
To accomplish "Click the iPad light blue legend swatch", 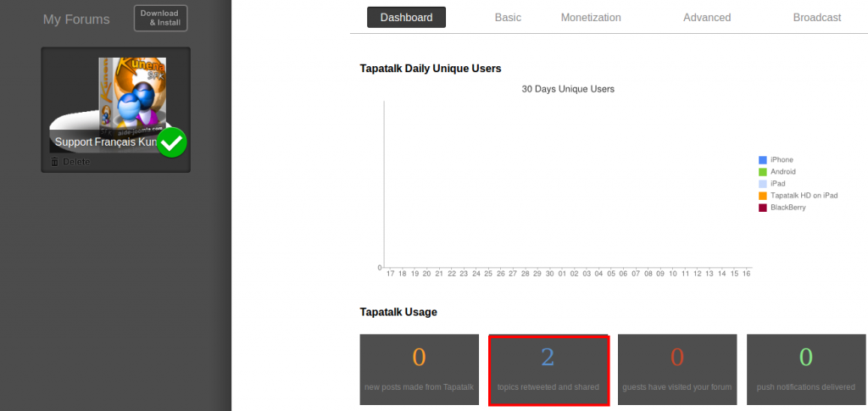I will click(763, 184).
